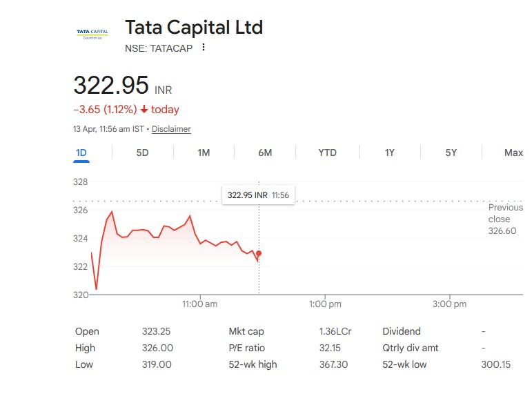The height and width of the screenshot is (394, 532).
Task: Click the Mkt cap value 1.36LCr
Action: click(331, 331)
